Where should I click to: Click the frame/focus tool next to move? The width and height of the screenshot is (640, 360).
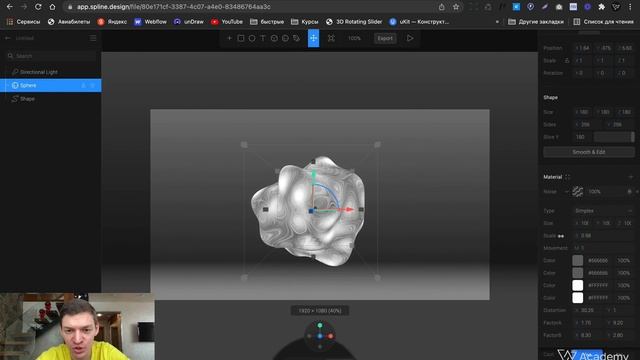331,38
